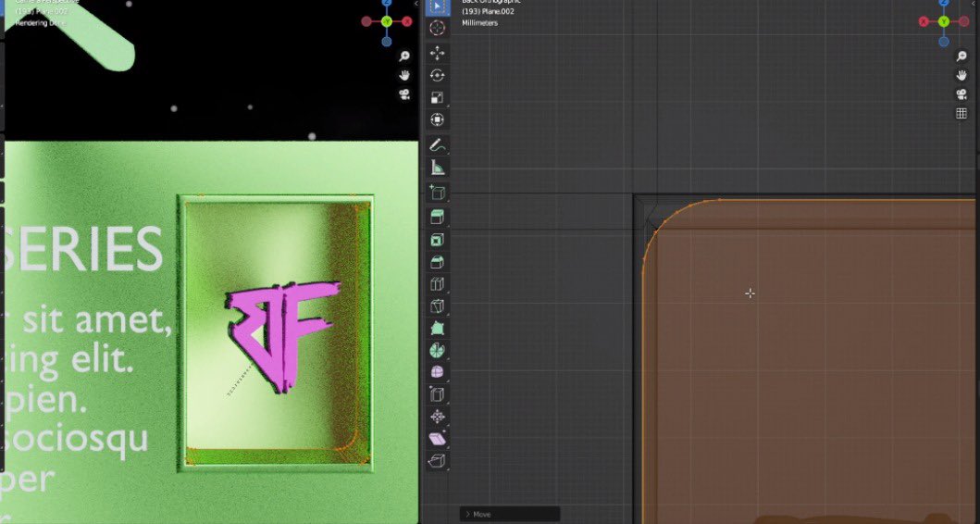Choose the Shear tool
Viewport: 980px width, 524px height.
[x=437, y=439]
